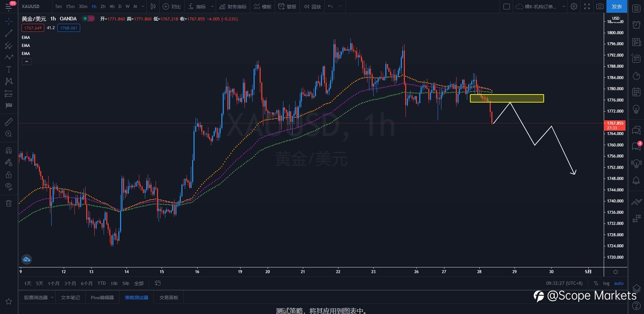
Task: Switch to 5m timeframe
Action: (58, 6)
